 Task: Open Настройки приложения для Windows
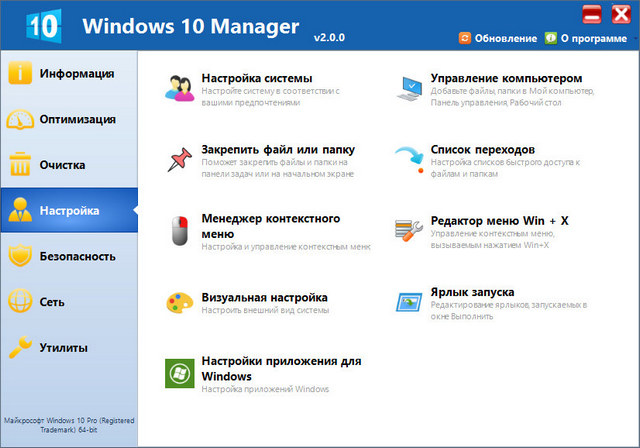[x=281, y=368]
